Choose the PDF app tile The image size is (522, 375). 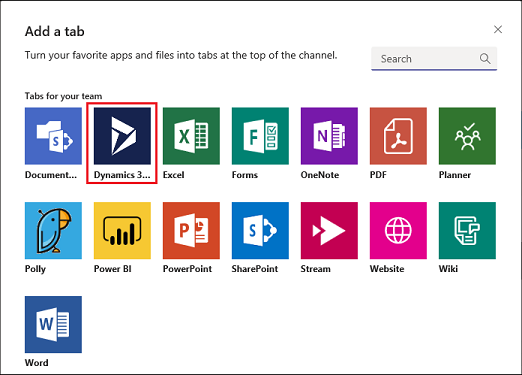pos(398,136)
